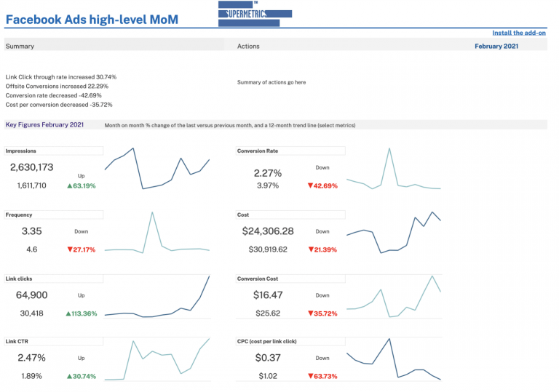Click the 'Summary of actions go here' cell

tap(271, 82)
